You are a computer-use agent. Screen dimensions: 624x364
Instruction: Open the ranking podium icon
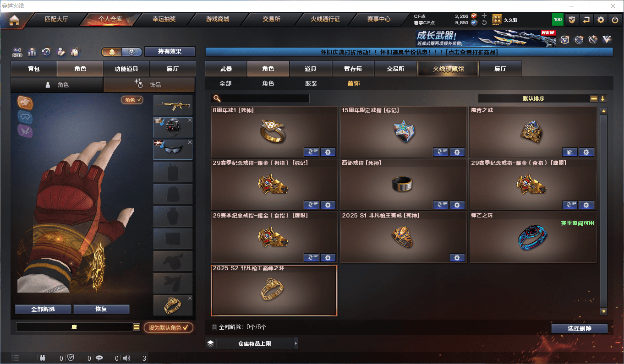pos(32,52)
